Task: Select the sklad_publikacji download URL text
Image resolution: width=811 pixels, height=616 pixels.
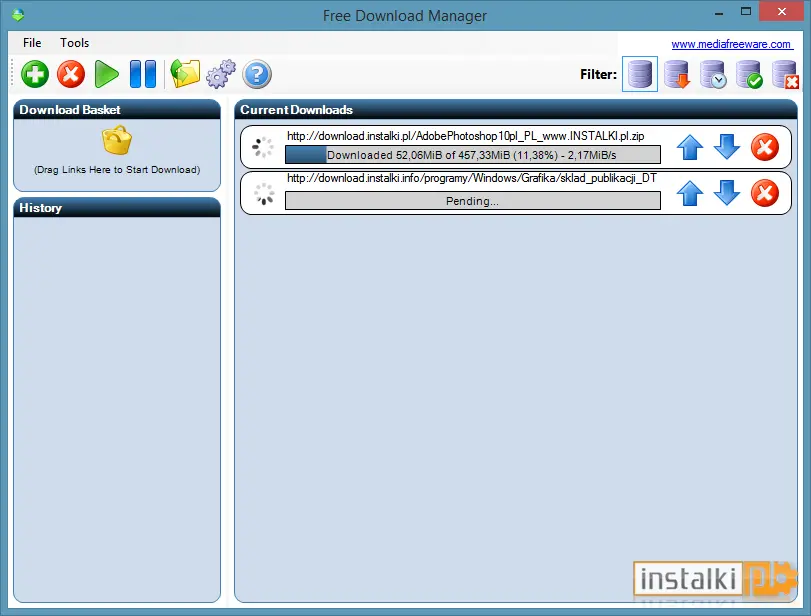Action: click(472, 178)
